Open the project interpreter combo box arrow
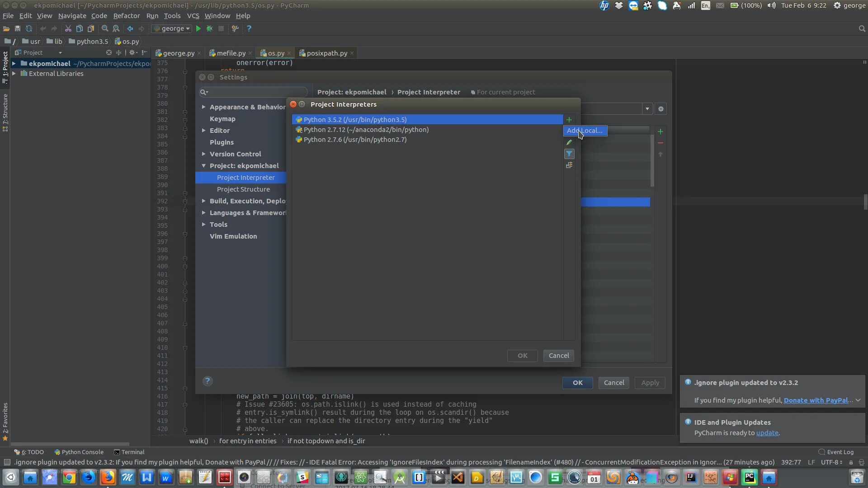 click(x=647, y=109)
